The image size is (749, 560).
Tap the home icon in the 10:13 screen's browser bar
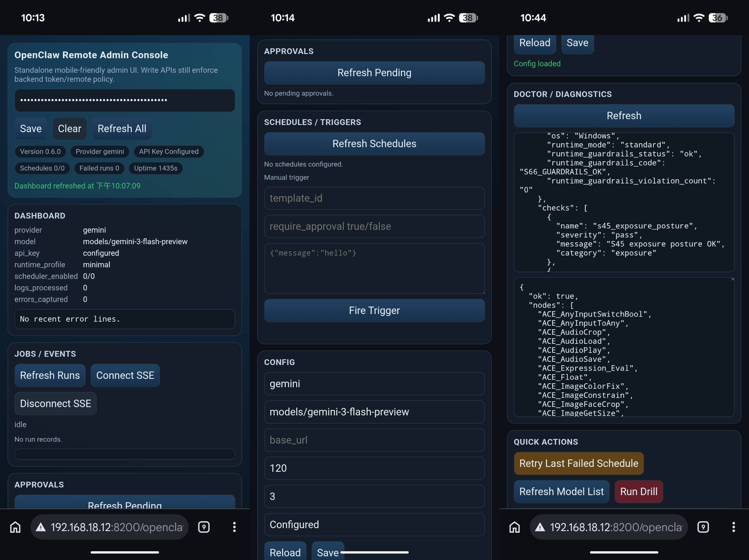tap(15, 527)
